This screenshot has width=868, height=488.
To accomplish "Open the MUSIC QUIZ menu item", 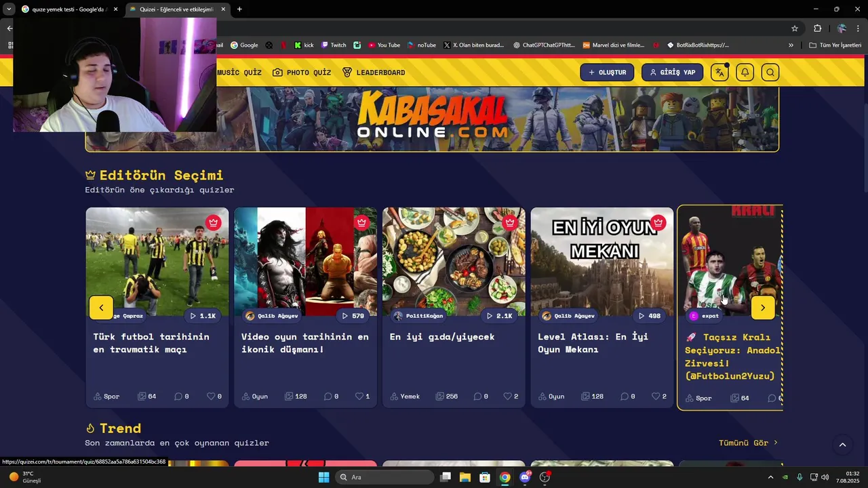I will pyautogui.click(x=239, y=73).
